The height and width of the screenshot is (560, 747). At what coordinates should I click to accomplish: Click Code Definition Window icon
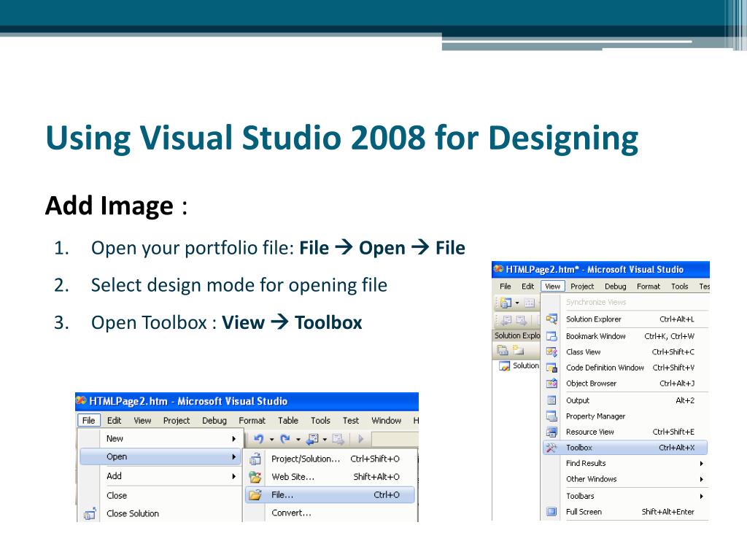pyautogui.click(x=551, y=367)
